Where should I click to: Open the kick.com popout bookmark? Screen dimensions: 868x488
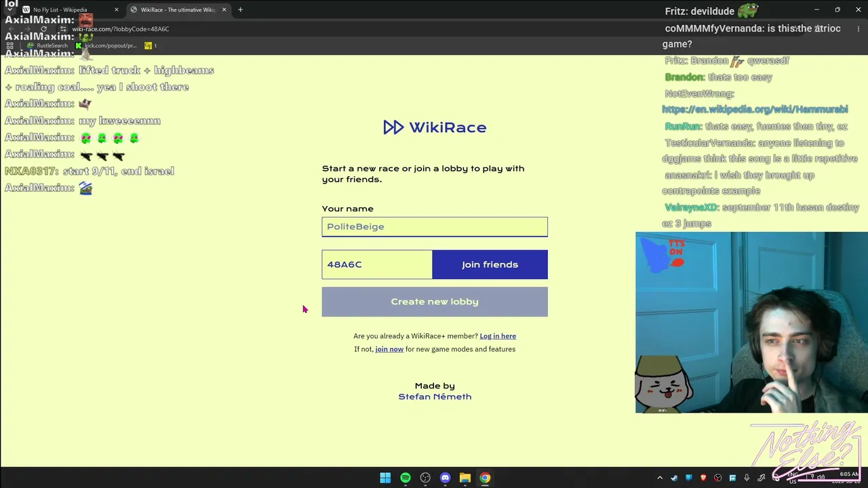106,45
